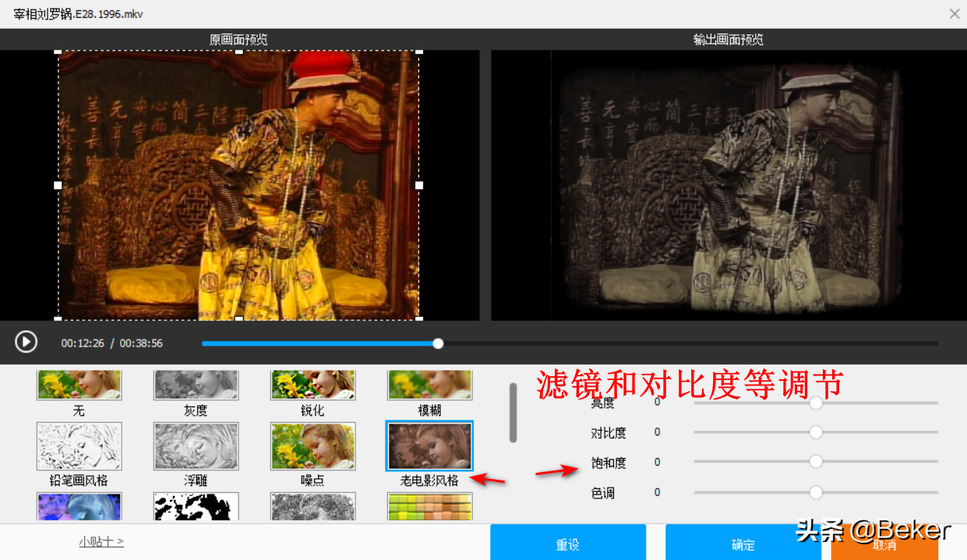Choose the 铅笔画风格 pencil sketch filter

tap(79, 446)
